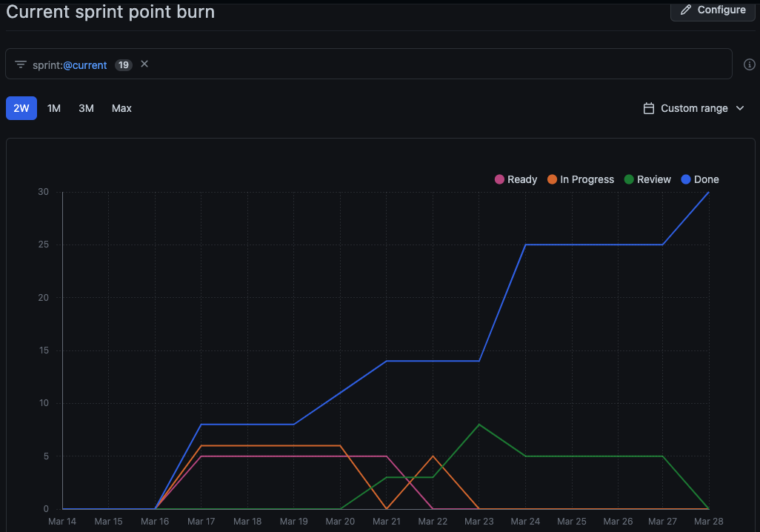Select the 3M view
This screenshot has height=532, width=760.
tap(85, 108)
